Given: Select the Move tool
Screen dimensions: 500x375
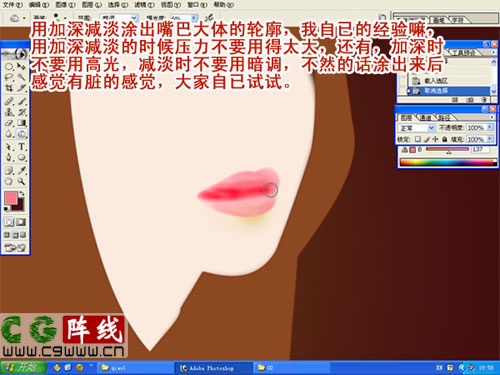Looking at the screenshot, I should (21, 66).
